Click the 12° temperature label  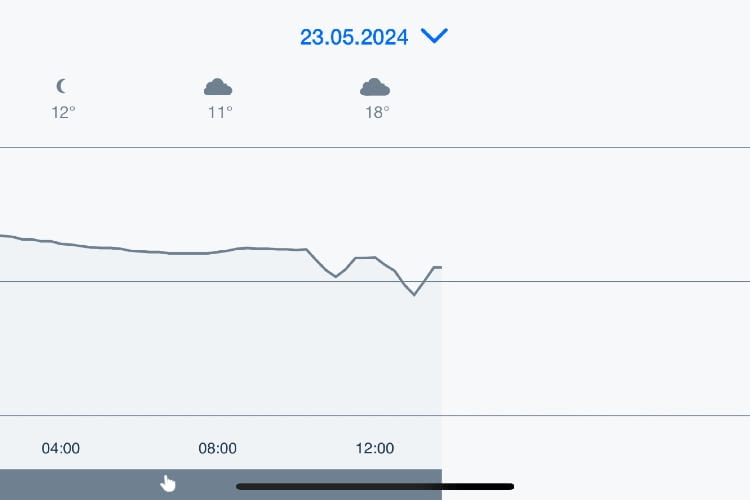click(63, 112)
